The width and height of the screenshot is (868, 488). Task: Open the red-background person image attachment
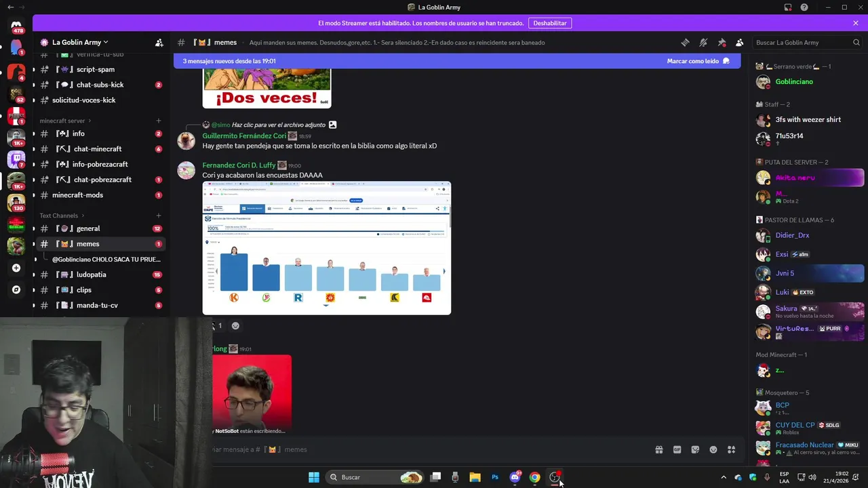[x=252, y=391]
